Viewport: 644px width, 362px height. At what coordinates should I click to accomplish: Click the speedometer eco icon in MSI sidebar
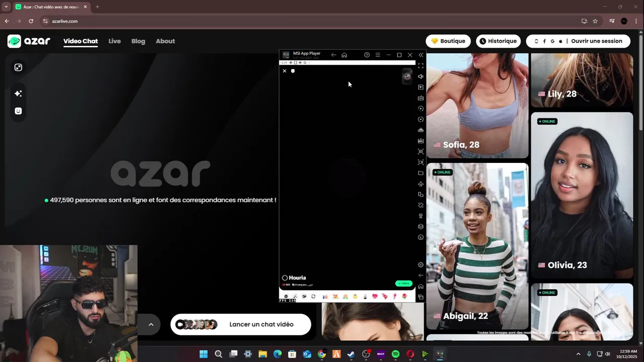tap(421, 237)
